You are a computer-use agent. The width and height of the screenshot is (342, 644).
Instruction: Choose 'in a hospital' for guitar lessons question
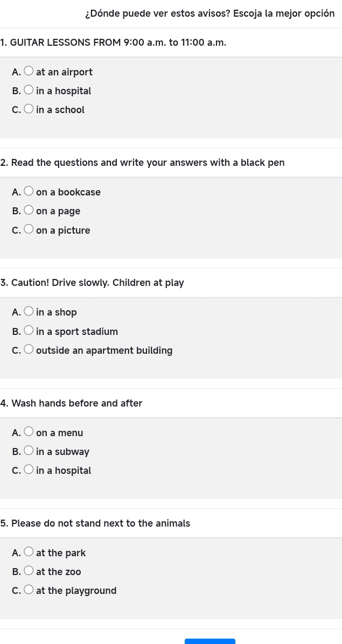point(30,90)
